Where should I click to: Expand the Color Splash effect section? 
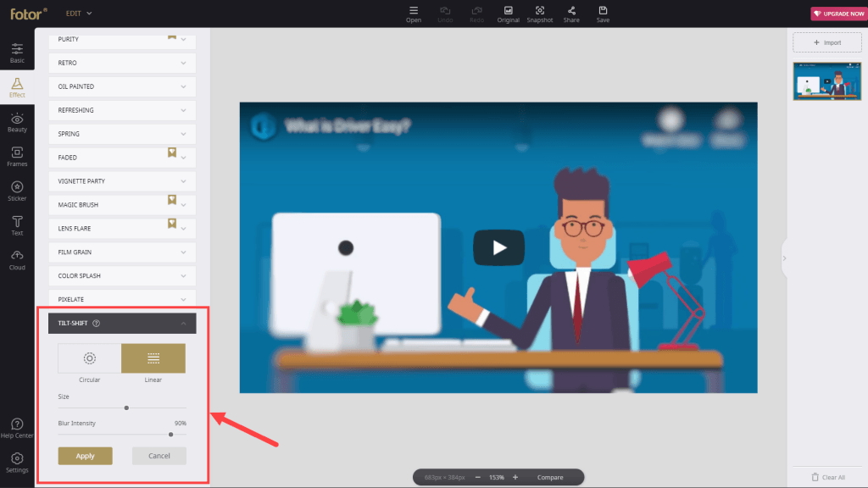point(122,275)
